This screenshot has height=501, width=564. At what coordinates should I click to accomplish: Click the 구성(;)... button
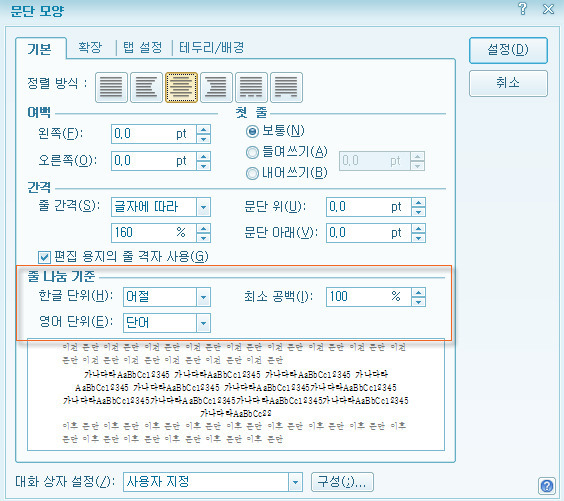[342, 482]
